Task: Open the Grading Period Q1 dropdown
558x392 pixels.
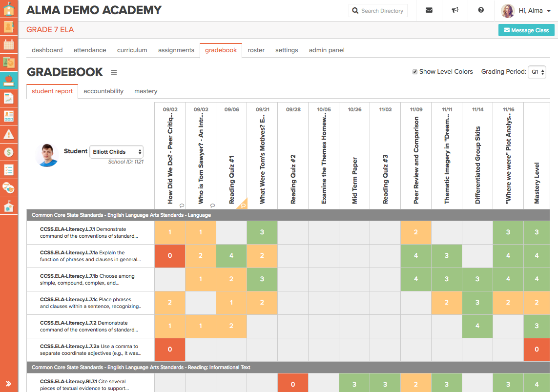Action: tap(537, 72)
